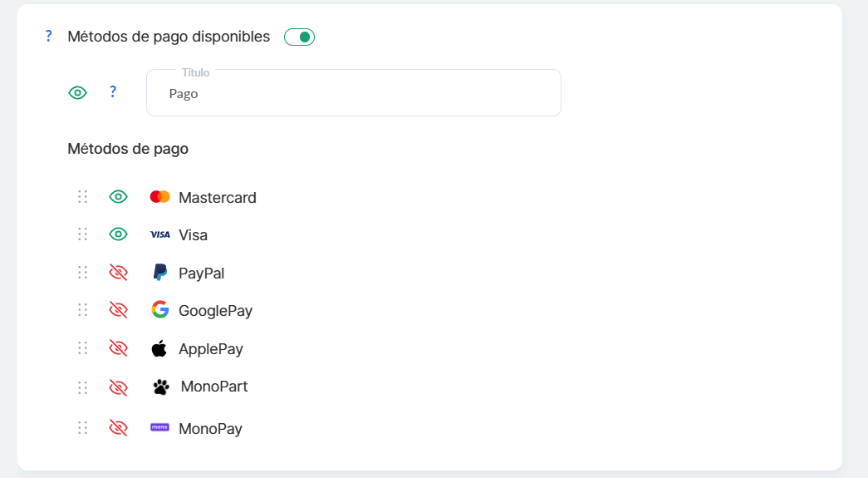The width and height of the screenshot is (868, 478).
Task: Toggle title visibility eye icon
Action: pyautogui.click(x=77, y=92)
